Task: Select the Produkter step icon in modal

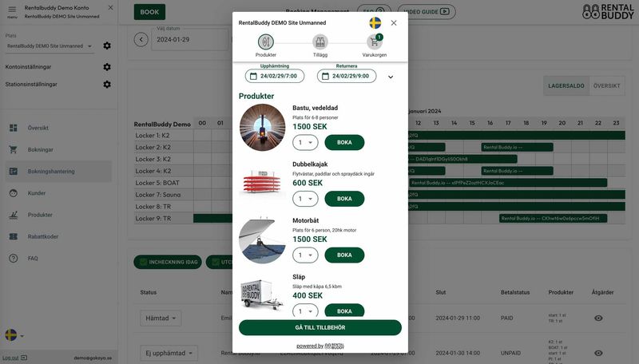Action: [266, 42]
